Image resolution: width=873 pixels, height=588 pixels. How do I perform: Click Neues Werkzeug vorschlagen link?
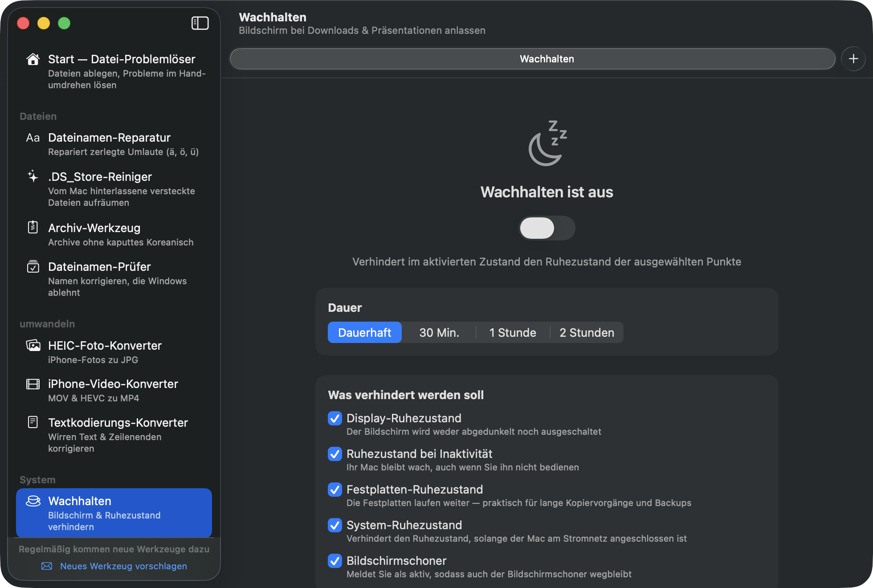(x=123, y=566)
